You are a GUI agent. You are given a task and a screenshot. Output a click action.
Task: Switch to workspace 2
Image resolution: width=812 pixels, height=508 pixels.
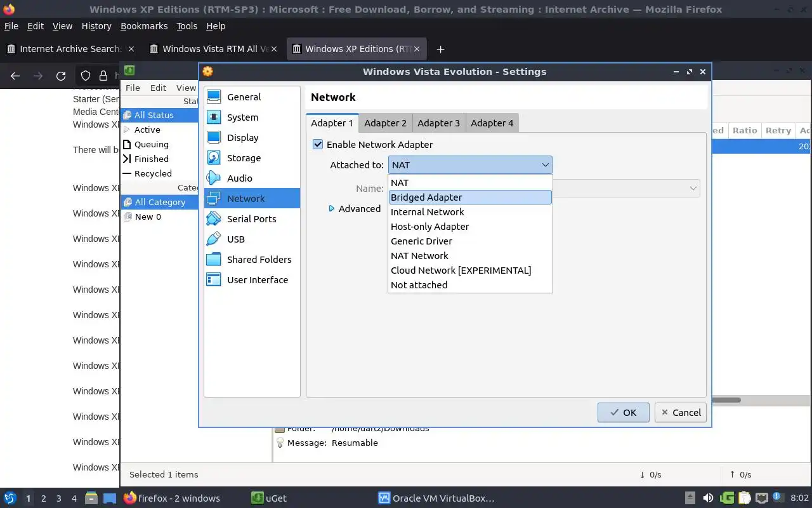[x=44, y=498]
